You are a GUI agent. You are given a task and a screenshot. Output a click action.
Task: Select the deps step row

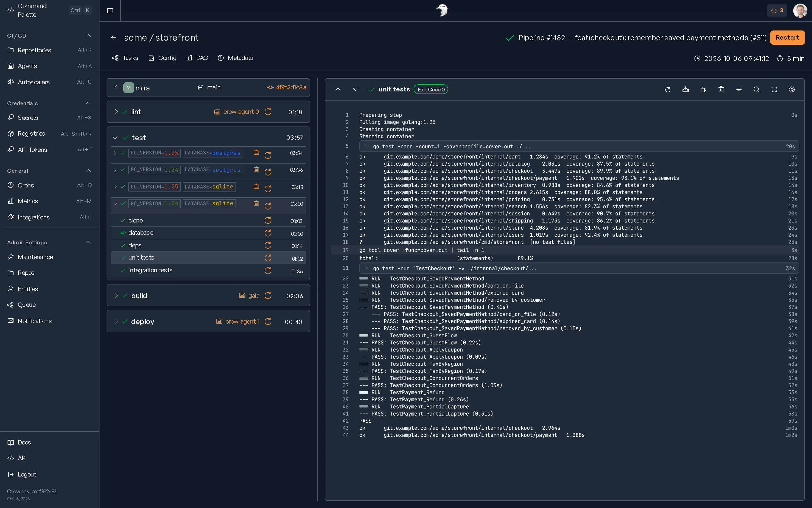coord(208,246)
